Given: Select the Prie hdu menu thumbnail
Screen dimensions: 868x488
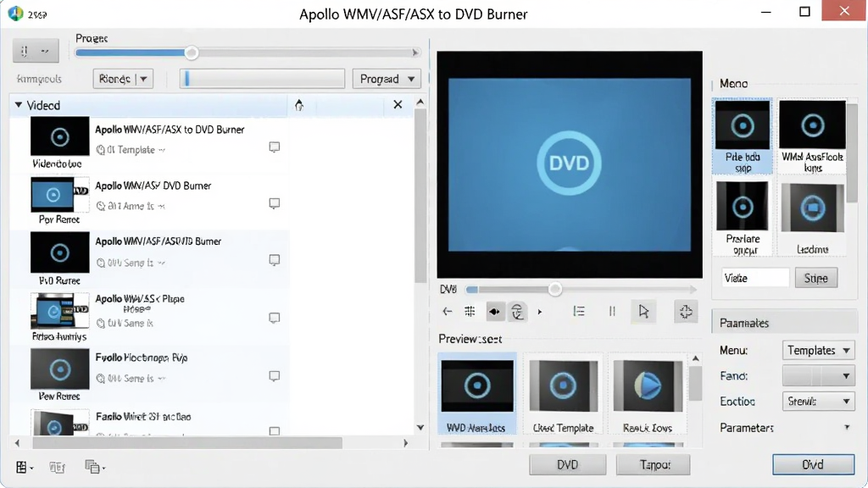Looking at the screenshot, I should (x=743, y=136).
